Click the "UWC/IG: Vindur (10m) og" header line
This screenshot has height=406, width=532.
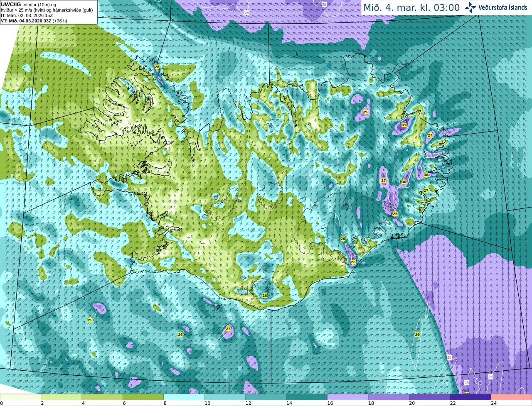(28, 5)
